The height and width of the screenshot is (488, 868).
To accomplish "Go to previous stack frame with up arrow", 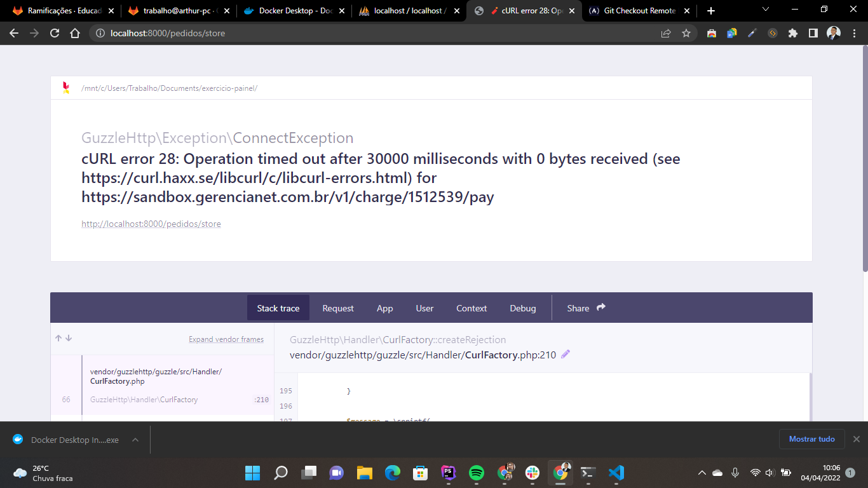I will [x=58, y=338].
